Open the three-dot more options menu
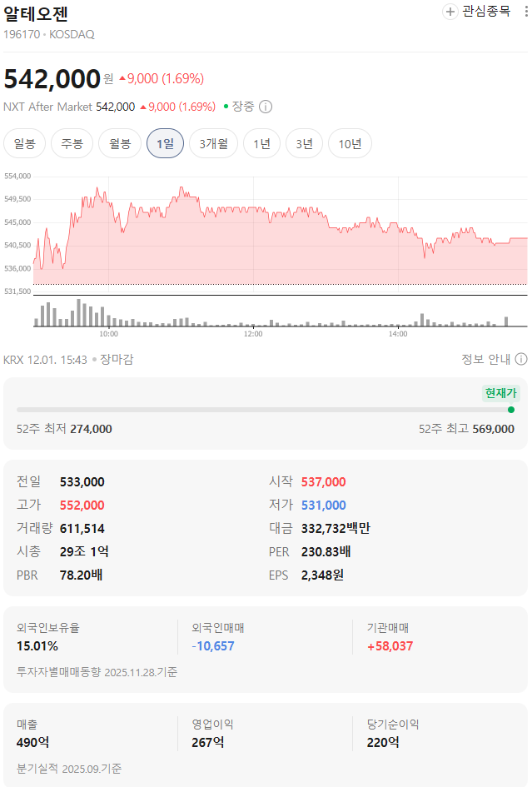The image size is (532, 787). [525, 11]
